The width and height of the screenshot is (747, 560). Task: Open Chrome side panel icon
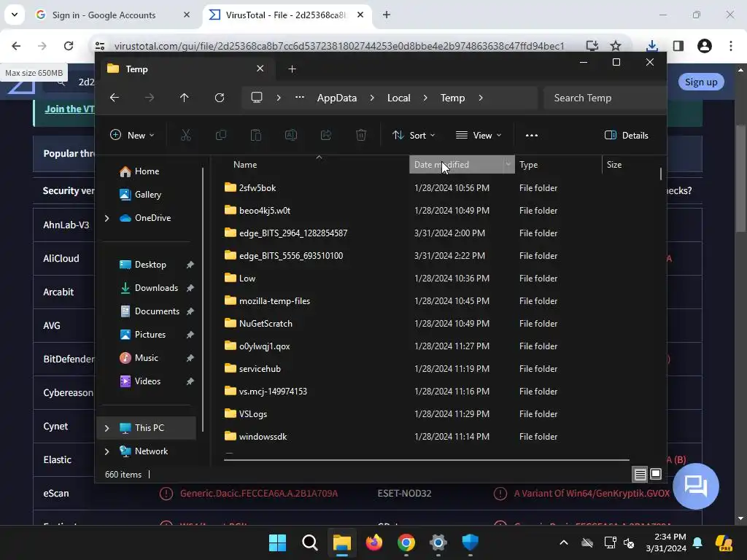[678, 46]
